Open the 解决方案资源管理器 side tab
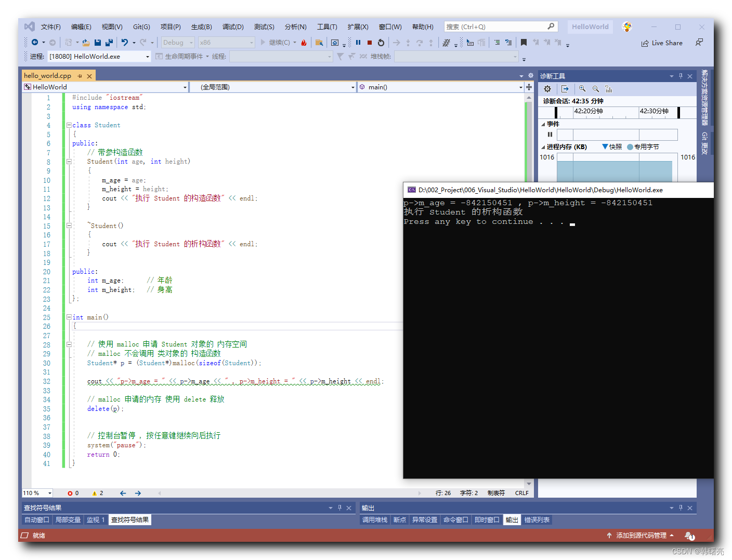 pos(704,98)
